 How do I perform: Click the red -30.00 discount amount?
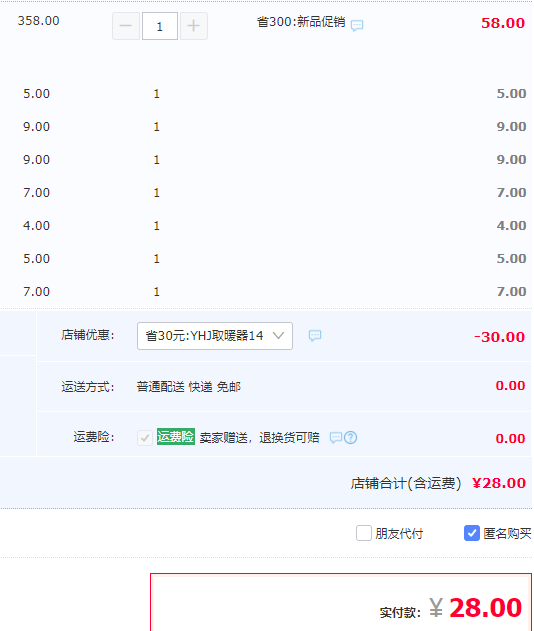tap(499, 337)
